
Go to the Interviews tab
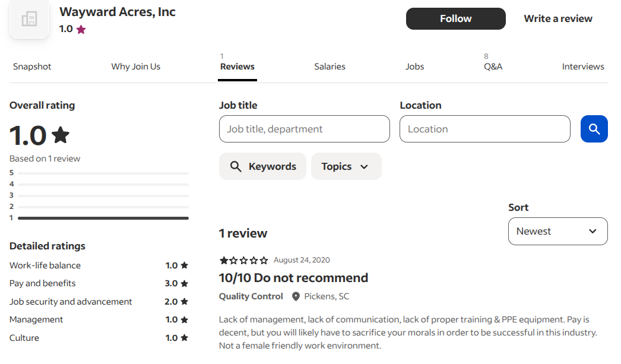[582, 67]
